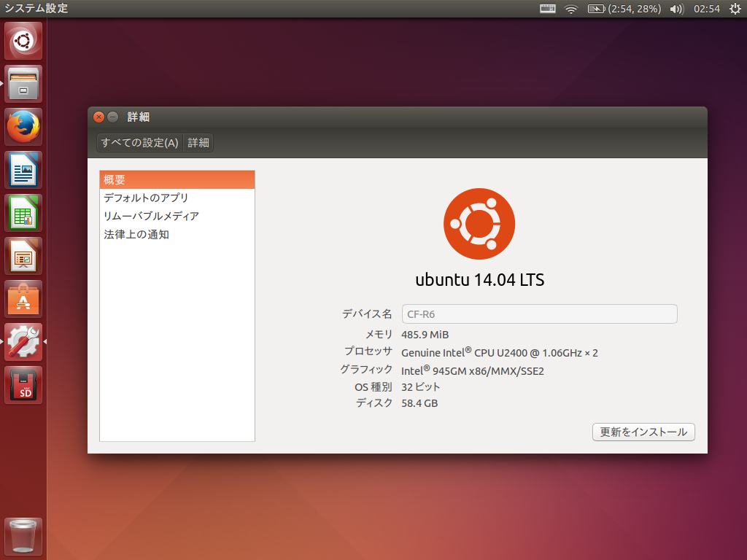Click the large Ubuntu logo
Viewport: 747px width, 560px height.
click(479, 224)
